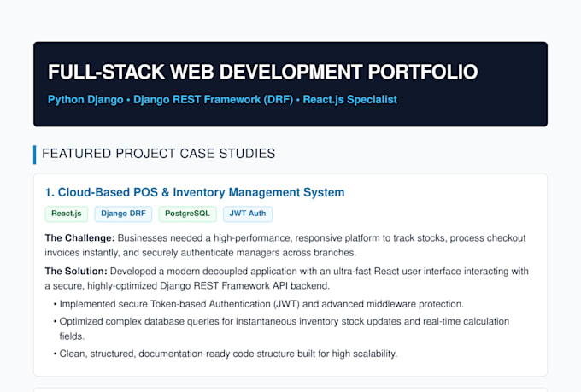Click the clean structured code bullet point
The height and width of the screenshot is (392, 581).
[226, 354]
